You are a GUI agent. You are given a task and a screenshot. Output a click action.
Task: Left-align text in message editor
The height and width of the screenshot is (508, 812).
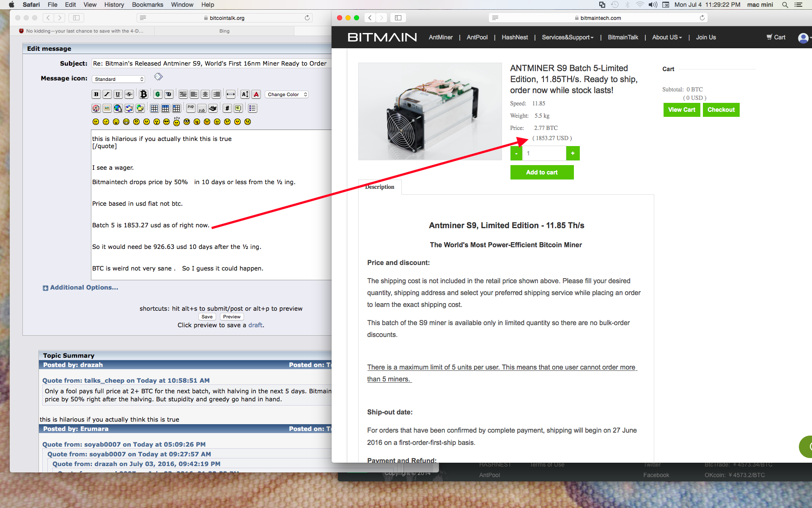point(194,94)
